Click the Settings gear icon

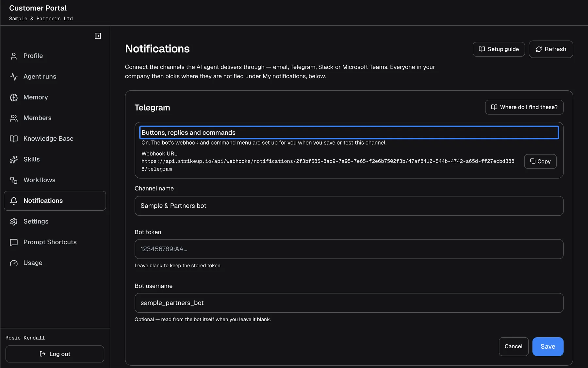pos(14,221)
